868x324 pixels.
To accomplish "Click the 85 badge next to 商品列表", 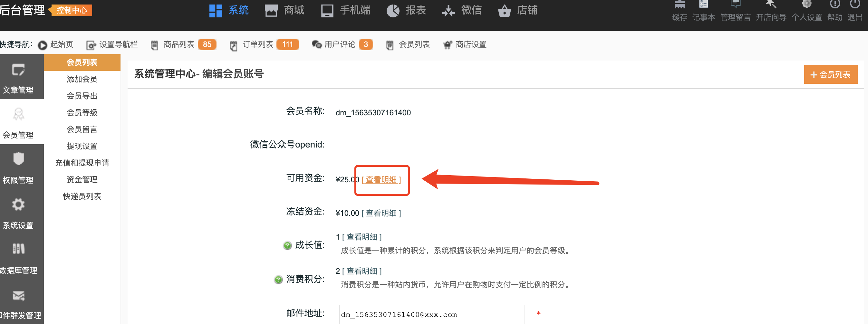I will pyautogui.click(x=207, y=44).
